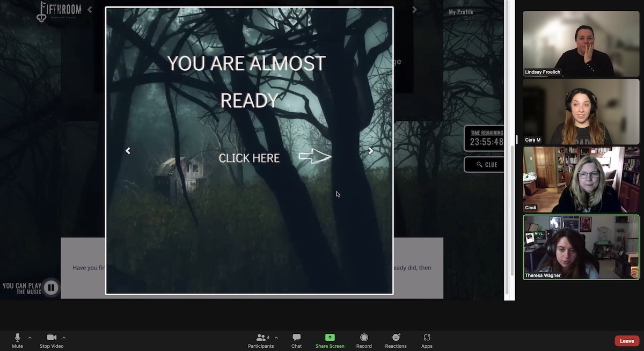The image size is (644, 351).
Task: Open the Reactions menu
Action: pyautogui.click(x=396, y=340)
